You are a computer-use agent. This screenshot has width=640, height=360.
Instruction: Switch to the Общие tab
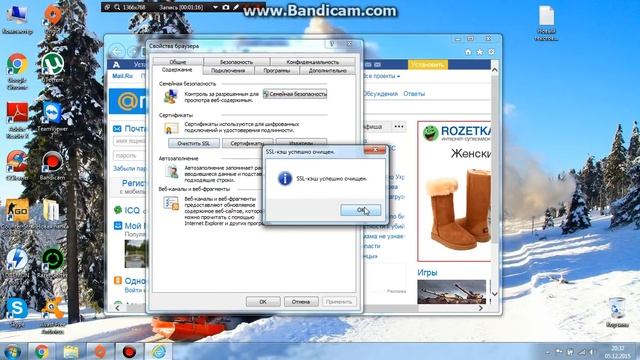click(178, 62)
